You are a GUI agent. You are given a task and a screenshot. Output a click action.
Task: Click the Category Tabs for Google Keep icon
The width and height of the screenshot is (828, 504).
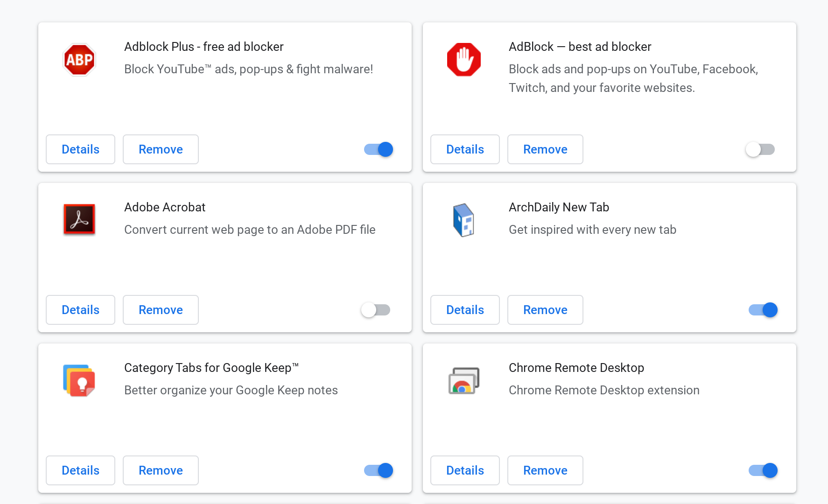point(79,380)
